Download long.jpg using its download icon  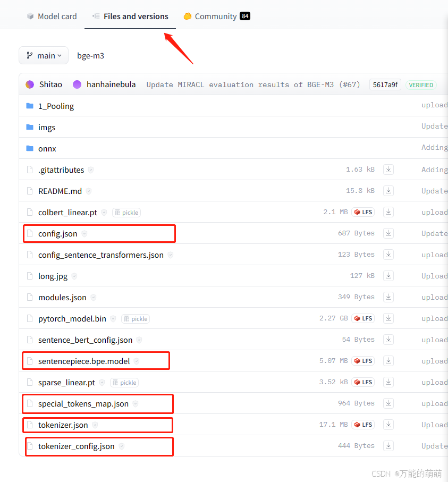coord(388,276)
